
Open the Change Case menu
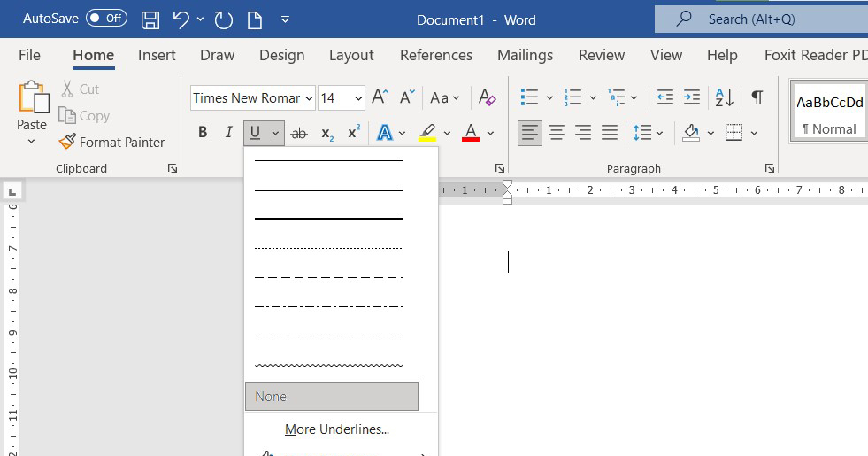point(444,98)
